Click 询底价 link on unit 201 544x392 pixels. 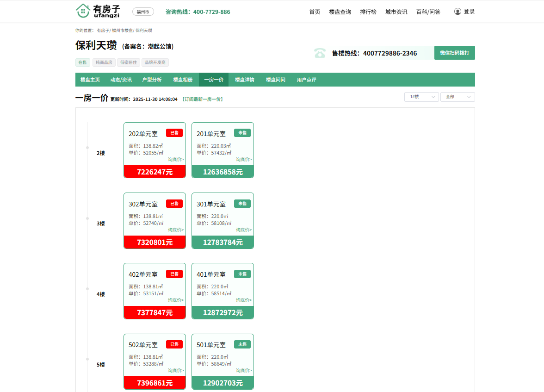[244, 159]
